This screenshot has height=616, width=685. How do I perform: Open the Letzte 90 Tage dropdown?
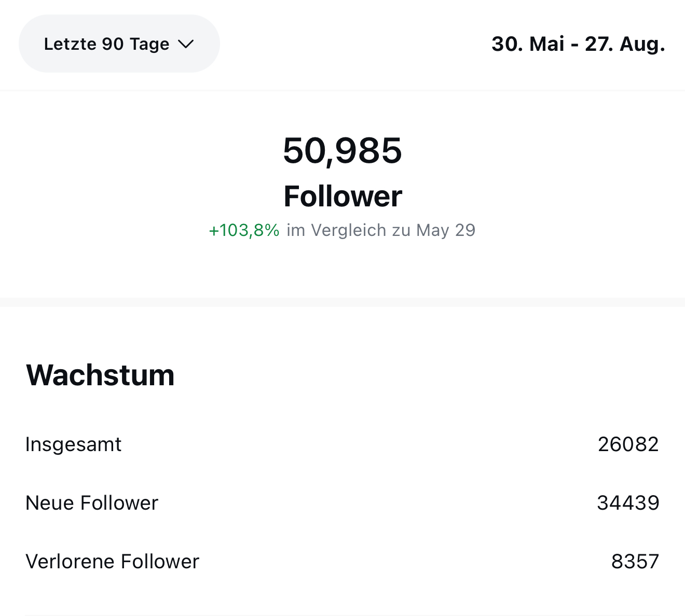119,44
